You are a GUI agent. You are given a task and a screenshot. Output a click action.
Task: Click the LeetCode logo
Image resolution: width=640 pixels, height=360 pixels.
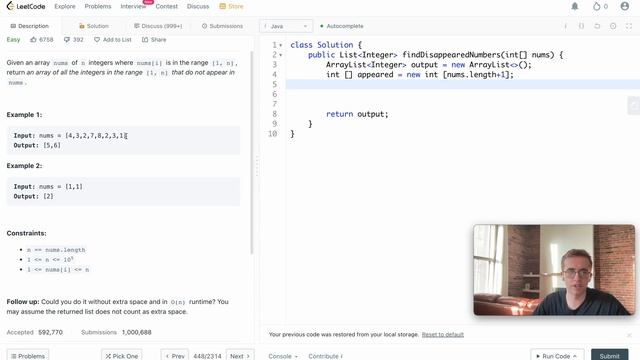point(26,6)
